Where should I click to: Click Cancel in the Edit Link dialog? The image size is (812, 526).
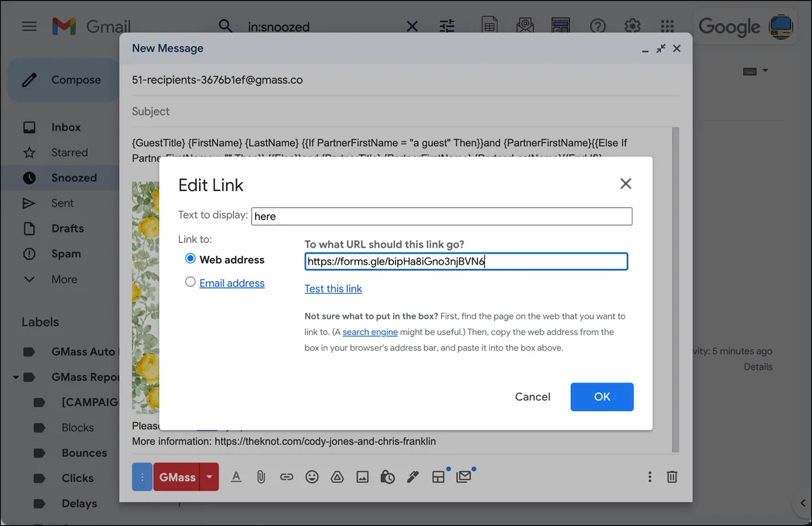[x=533, y=397]
